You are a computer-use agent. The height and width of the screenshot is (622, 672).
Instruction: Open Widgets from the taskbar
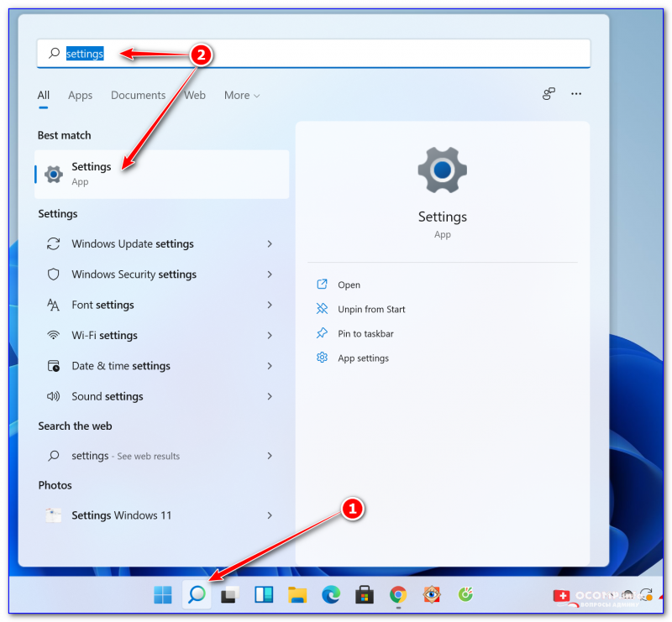click(x=264, y=594)
